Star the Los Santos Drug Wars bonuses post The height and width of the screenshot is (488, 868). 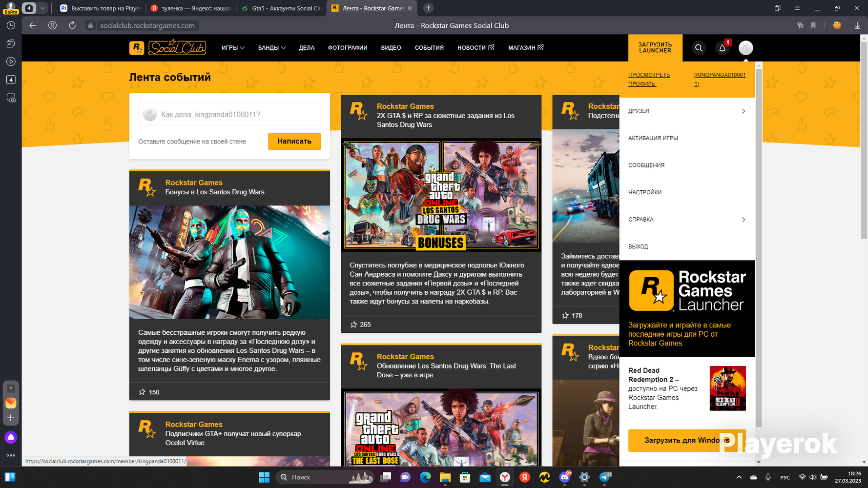(x=142, y=392)
